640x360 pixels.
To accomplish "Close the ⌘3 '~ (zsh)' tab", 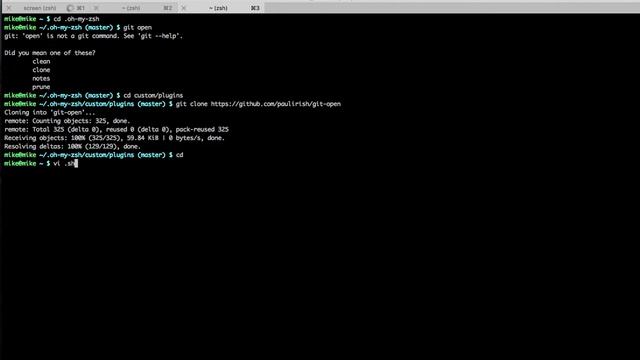I will [x=184, y=8].
